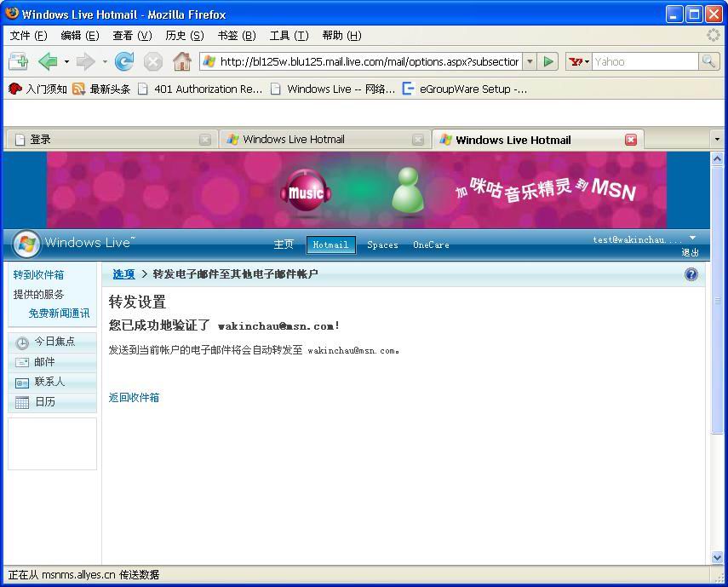Screen dimensions: 728x587
Task: Click the Music headphone banner graphic
Action: pyautogui.click(x=306, y=192)
